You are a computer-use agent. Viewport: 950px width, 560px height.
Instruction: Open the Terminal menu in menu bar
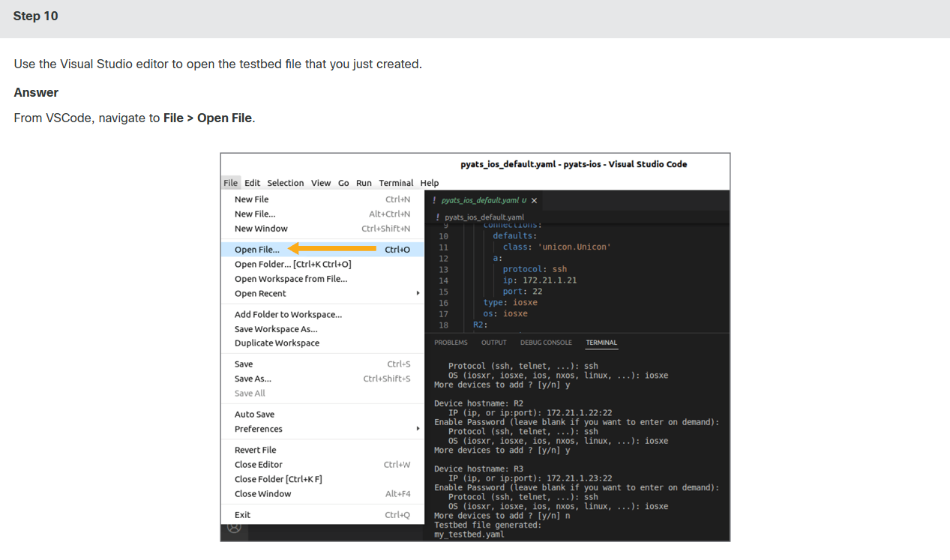pos(396,183)
